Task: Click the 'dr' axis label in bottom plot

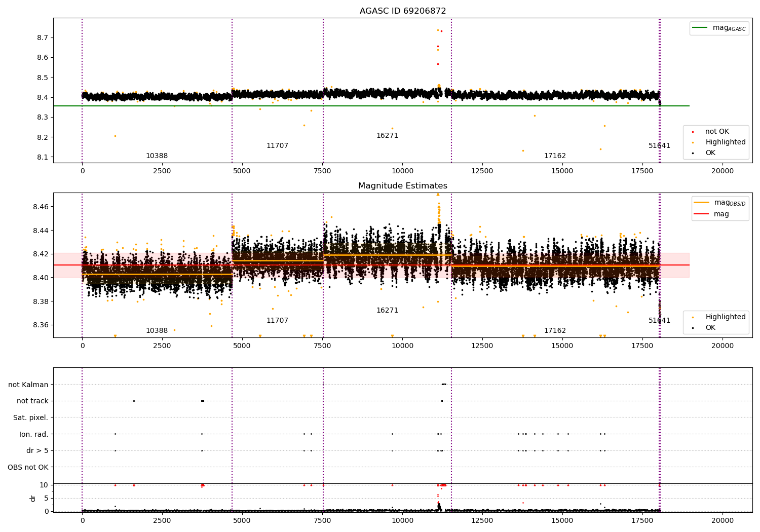Action: tap(33, 498)
